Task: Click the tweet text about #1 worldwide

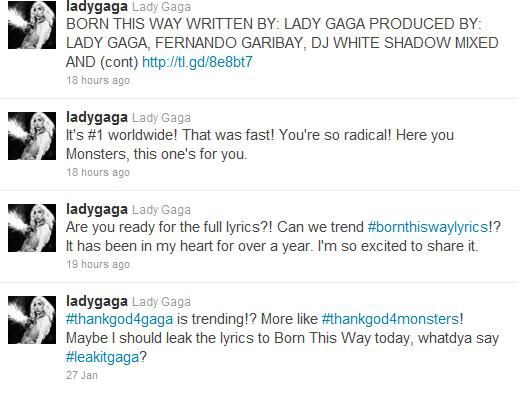Action: [260, 145]
